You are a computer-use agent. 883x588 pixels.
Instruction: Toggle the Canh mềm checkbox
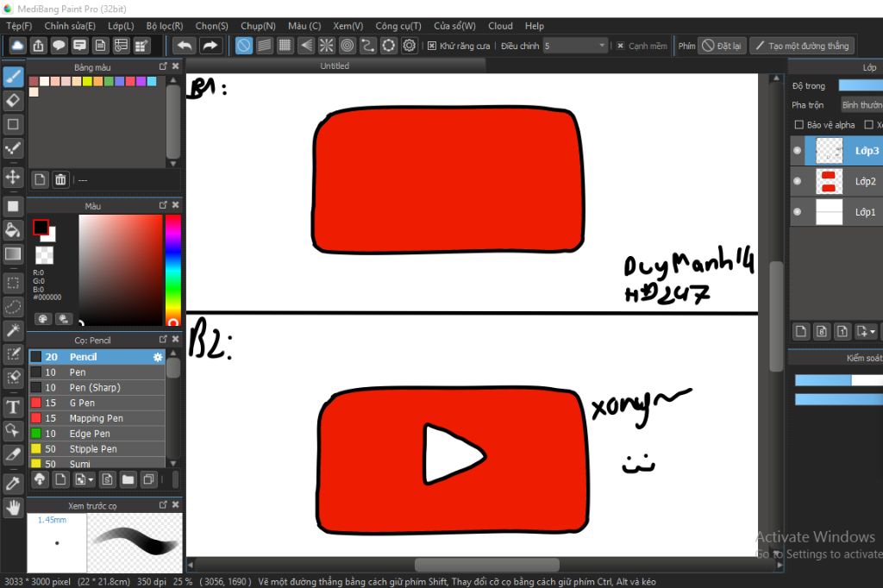point(620,46)
